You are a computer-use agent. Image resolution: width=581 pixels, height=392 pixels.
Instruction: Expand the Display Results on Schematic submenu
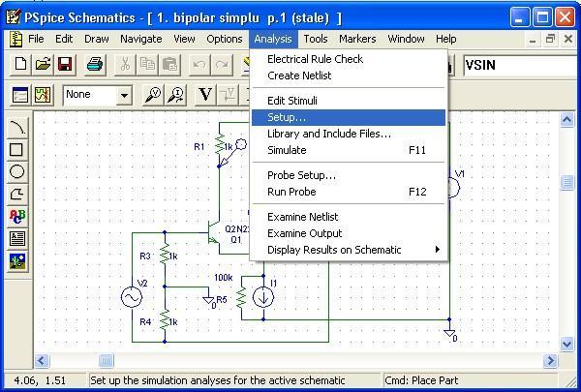pyautogui.click(x=349, y=250)
